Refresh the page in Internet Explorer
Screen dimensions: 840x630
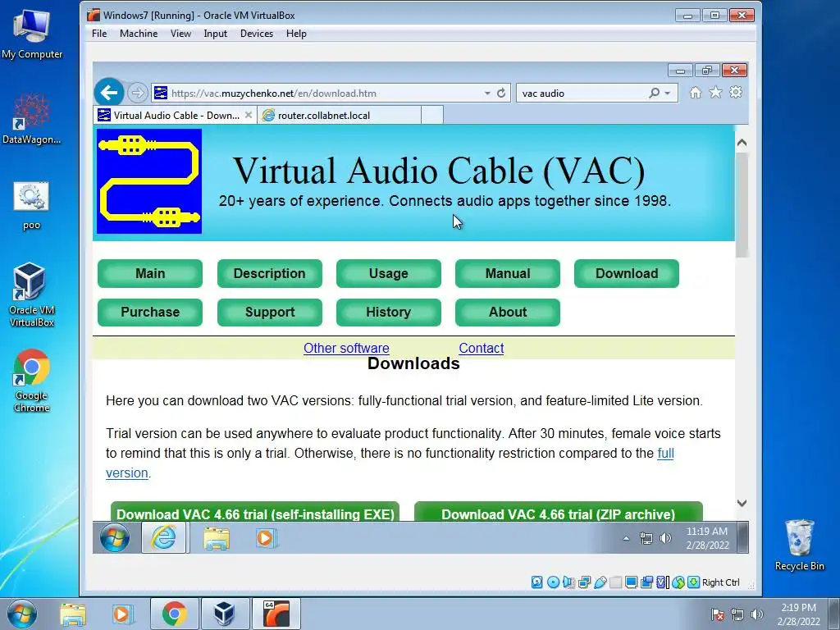[x=501, y=94]
